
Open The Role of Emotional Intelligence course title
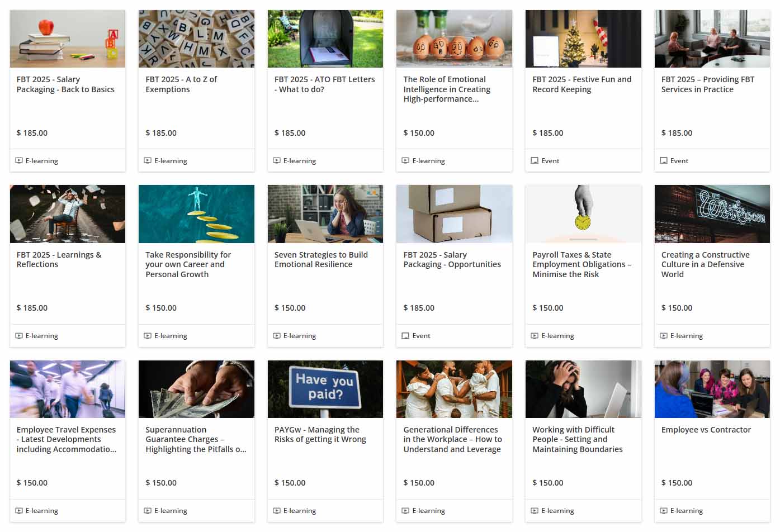(x=447, y=89)
